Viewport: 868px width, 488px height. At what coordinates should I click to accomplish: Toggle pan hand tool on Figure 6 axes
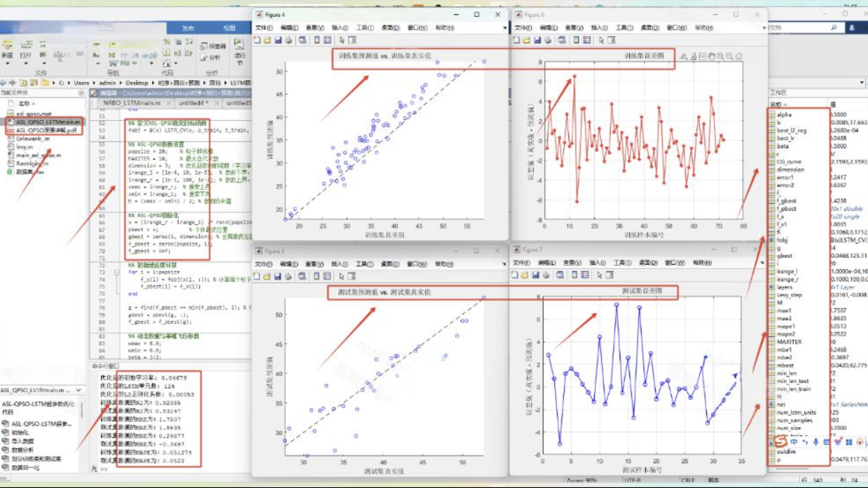[x=711, y=56]
